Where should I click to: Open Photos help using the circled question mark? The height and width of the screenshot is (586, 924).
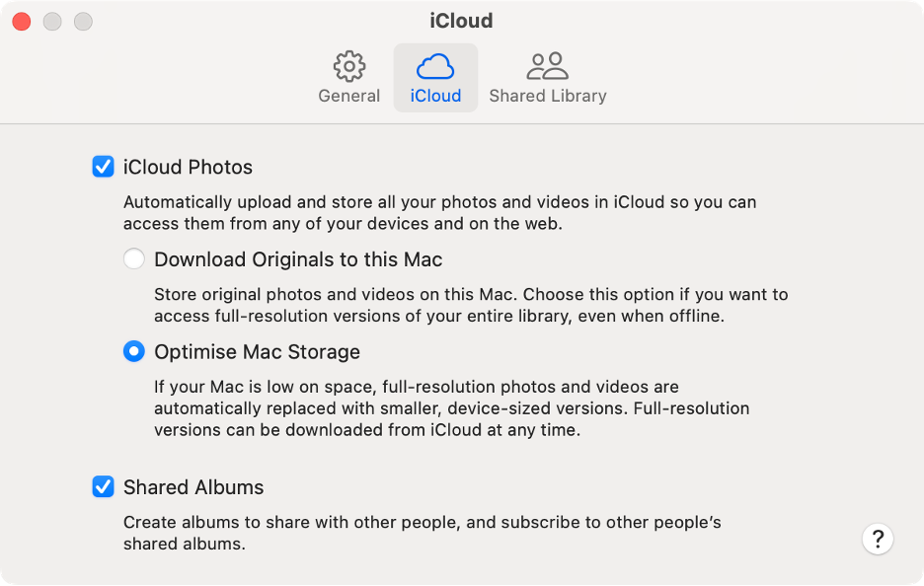click(x=878, y=539)
